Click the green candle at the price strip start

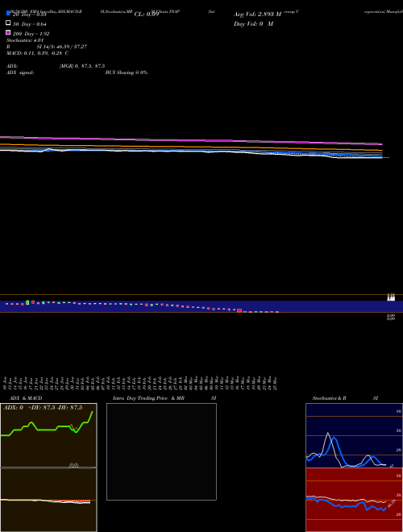(x=27, y=302)
